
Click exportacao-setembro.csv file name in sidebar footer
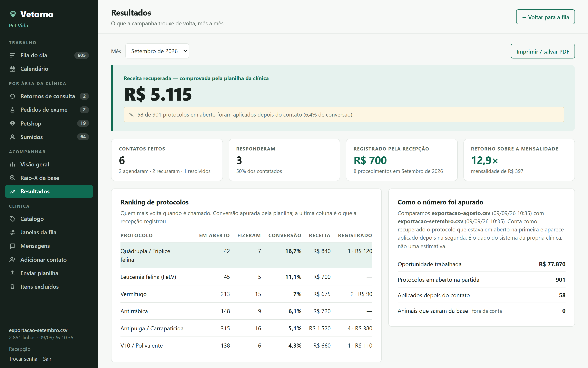38,330
